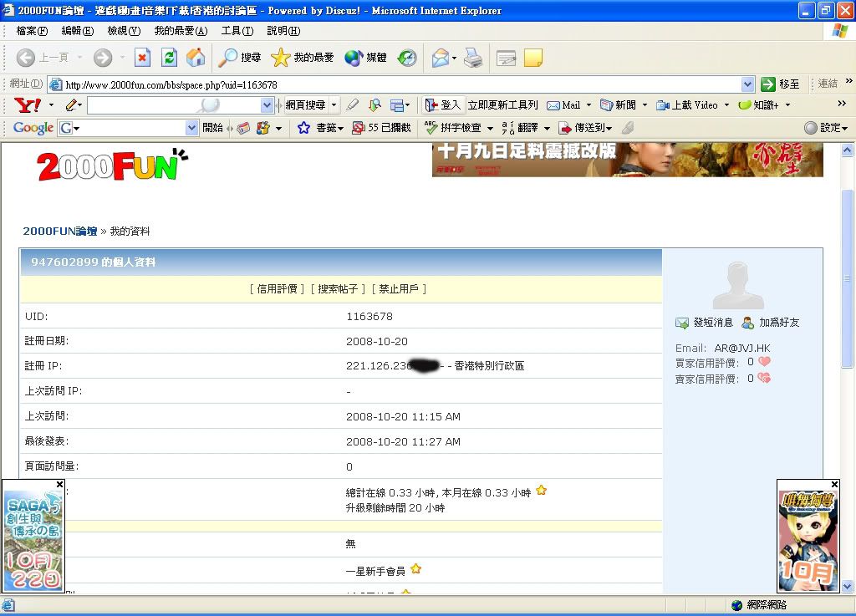Go to Home page icon
The width and height of the screenshot is (856, 616).
tap(196, 58)
